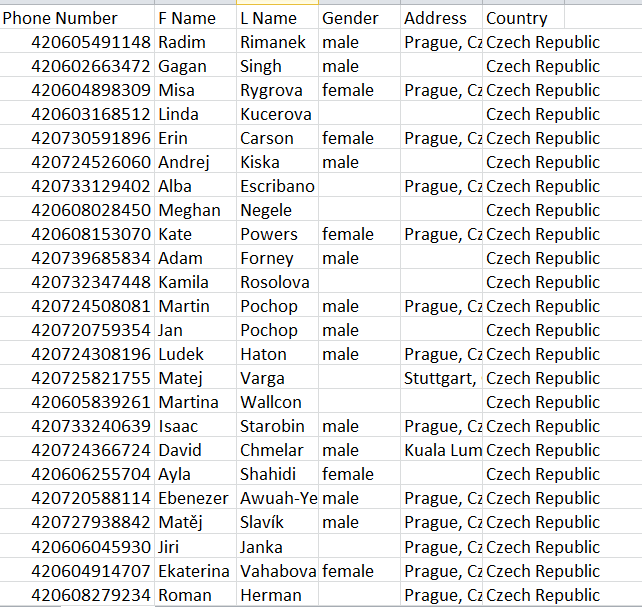Select phone number 420608279234

(77, 594)
